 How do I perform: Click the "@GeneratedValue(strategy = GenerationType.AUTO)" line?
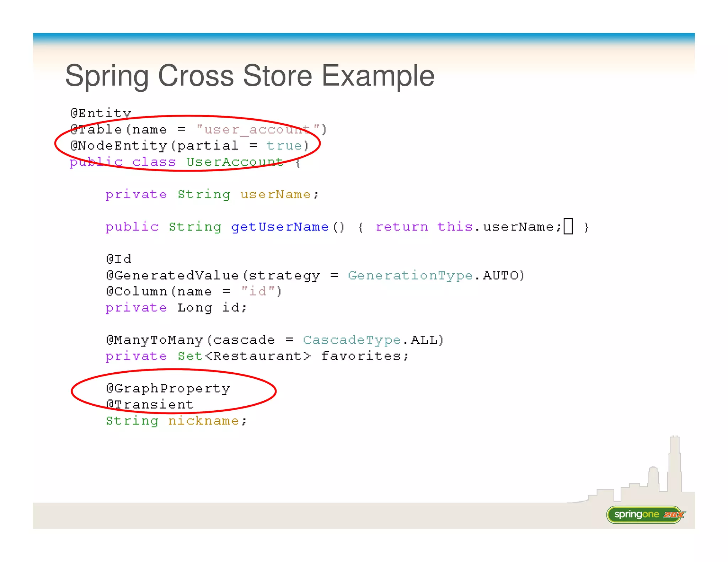coord(315,275)
